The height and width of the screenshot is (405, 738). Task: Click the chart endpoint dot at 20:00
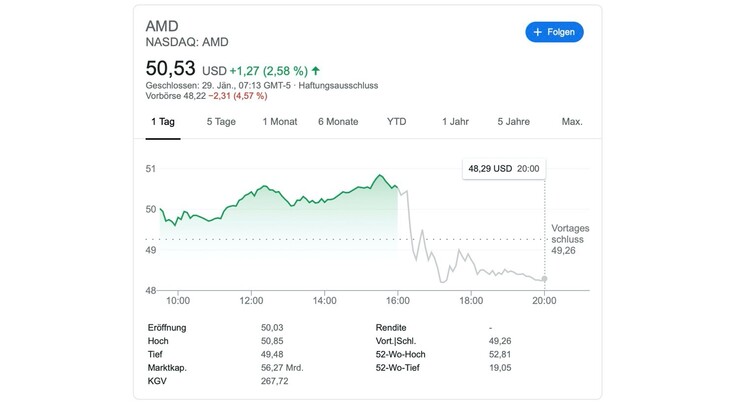tap(544, 279)
